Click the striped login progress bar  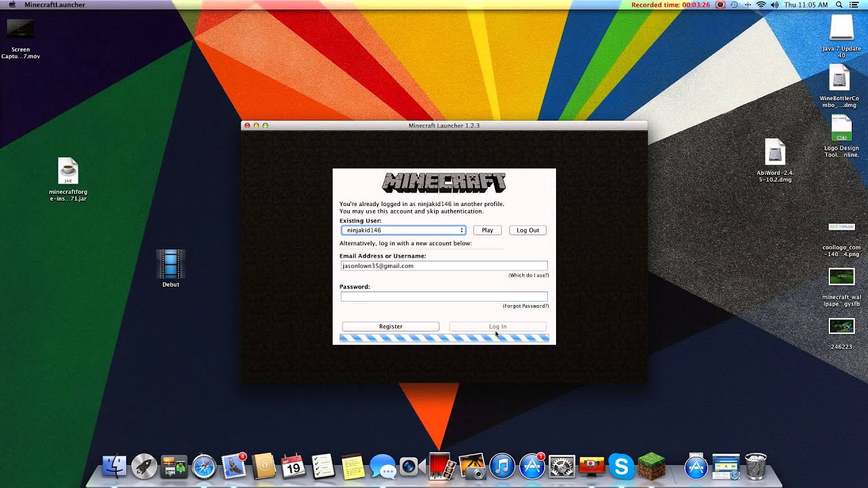pyautogui.click(x=444, y=338)
